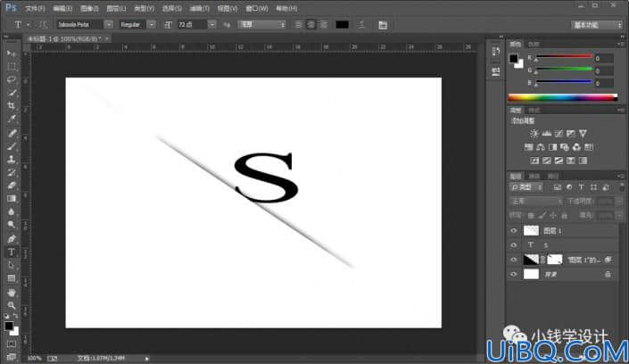Select the Rectangular Marquee tool
The height and width of the screenshot is (364, 629).
(x=12, y=67)
